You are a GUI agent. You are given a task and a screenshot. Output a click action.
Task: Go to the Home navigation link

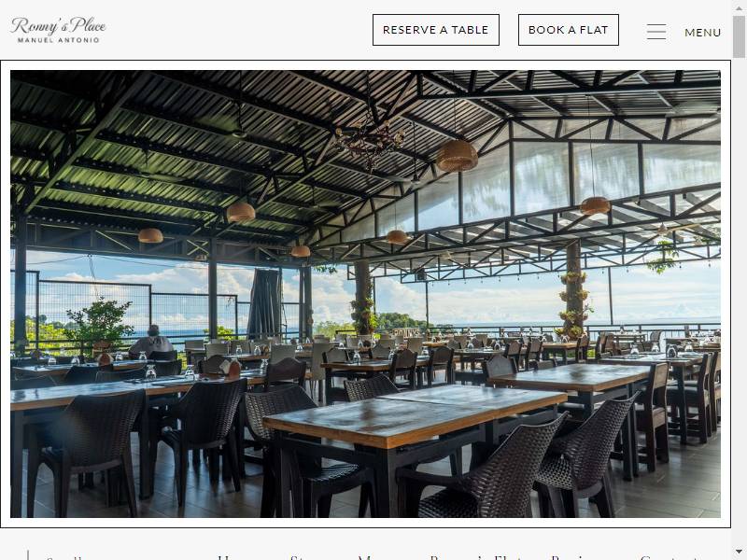pos(232,558)
